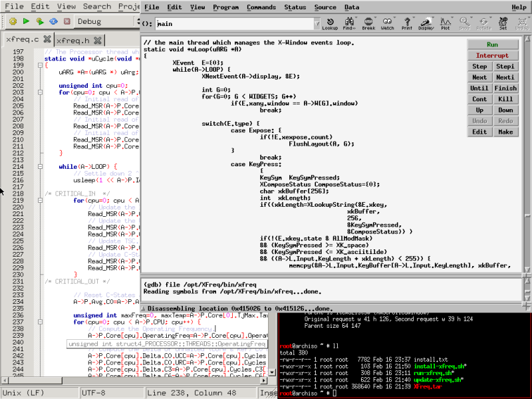The width and height of the screenshot is (532, 399).
Task: Open the DDD File menu
Action: tap(152, 7)
